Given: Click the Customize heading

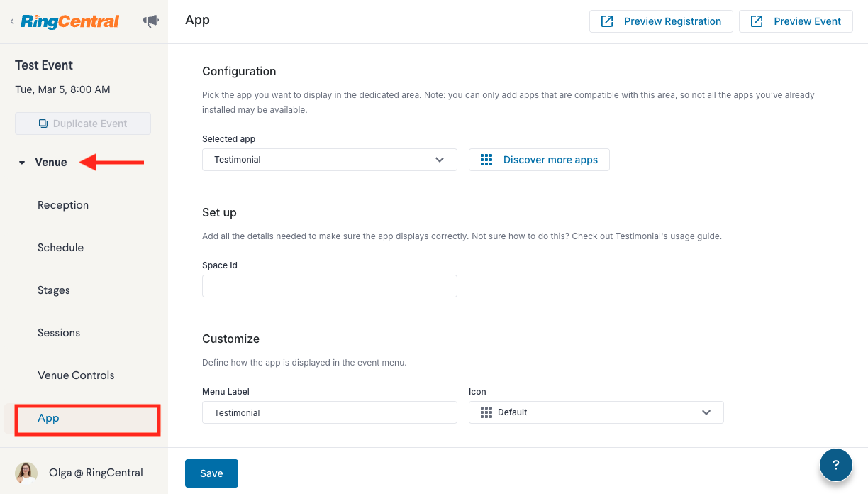Looking at the screenshot, I should pyautogui.click(x=231, y=339).
